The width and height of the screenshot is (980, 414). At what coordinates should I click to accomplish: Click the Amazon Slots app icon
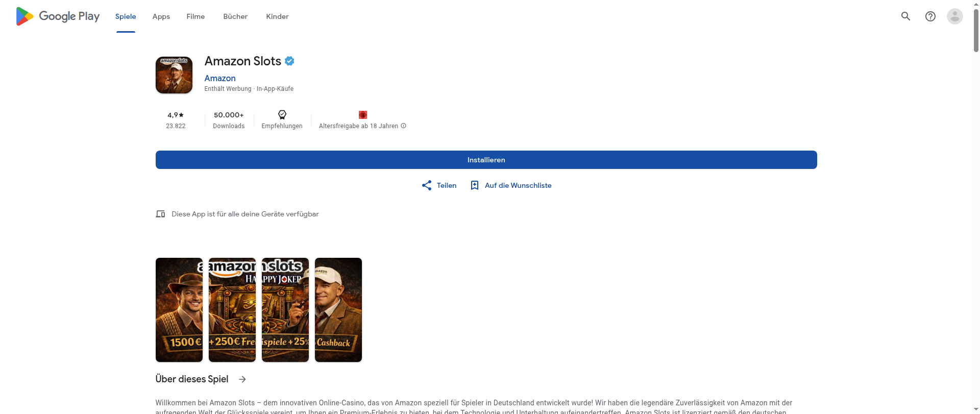pos(174,75)
